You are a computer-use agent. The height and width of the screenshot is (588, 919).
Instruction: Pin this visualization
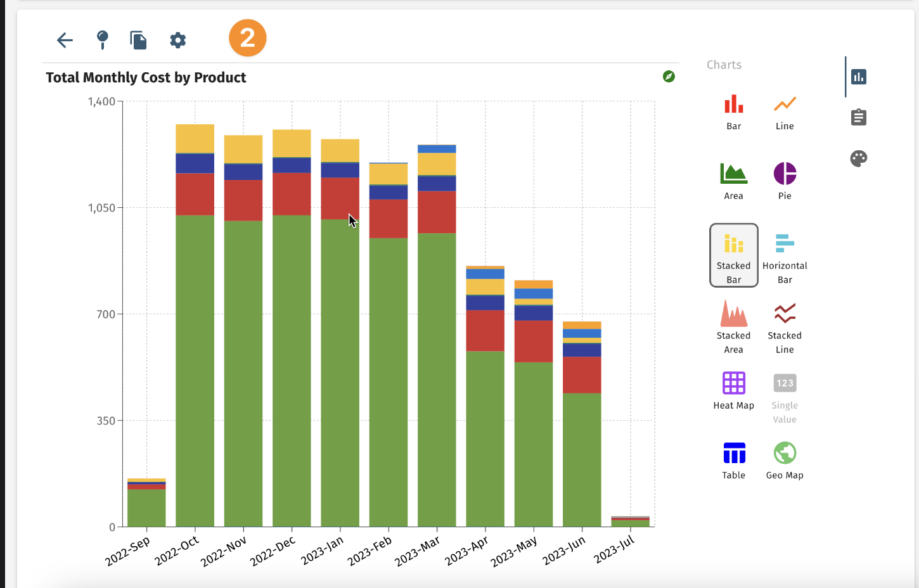(x=102, y=40)
